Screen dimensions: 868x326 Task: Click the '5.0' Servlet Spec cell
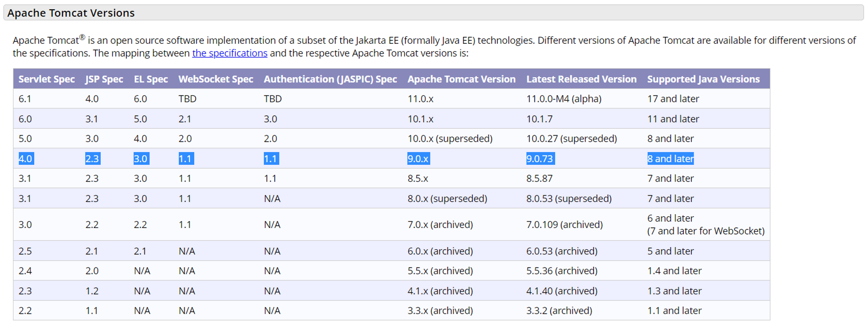(x=25, y=139)
